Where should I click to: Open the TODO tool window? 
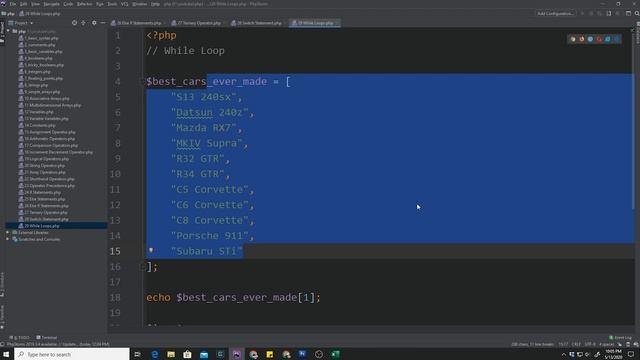[x=20, y=338]
